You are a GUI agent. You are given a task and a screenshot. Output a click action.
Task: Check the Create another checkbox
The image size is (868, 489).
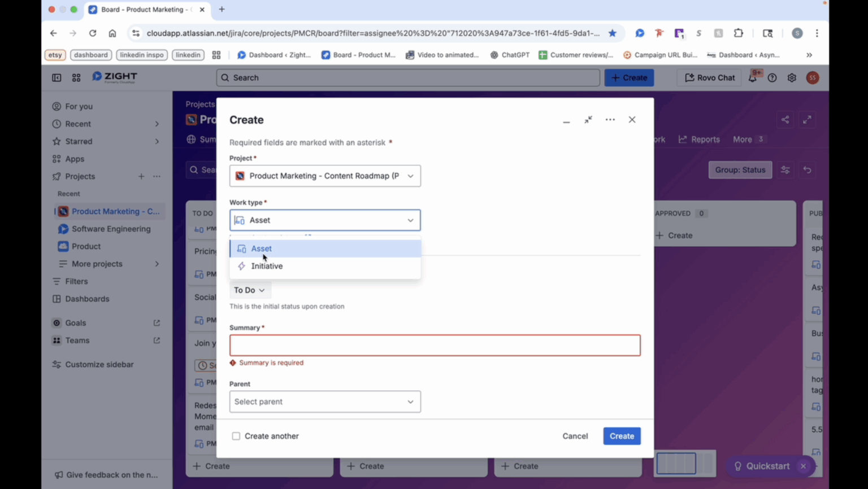tap(236, 436)
